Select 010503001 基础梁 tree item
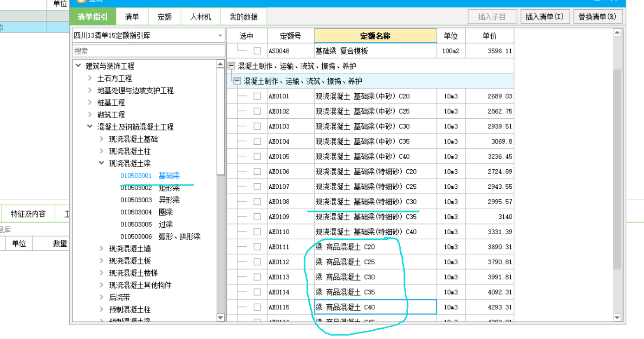This screenshot has height=339, width=644. [x=150, y=176]
